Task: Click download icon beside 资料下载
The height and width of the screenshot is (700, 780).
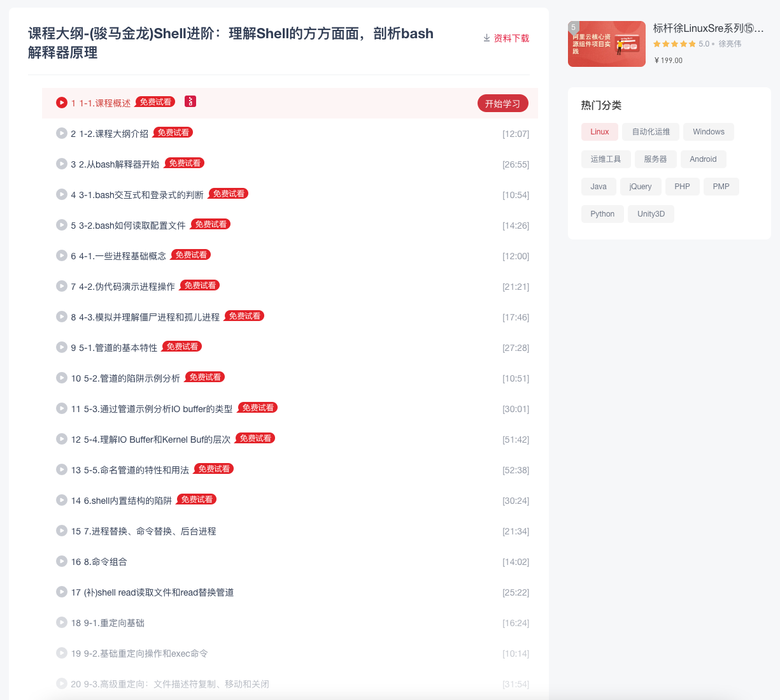Action: [486, 38]
